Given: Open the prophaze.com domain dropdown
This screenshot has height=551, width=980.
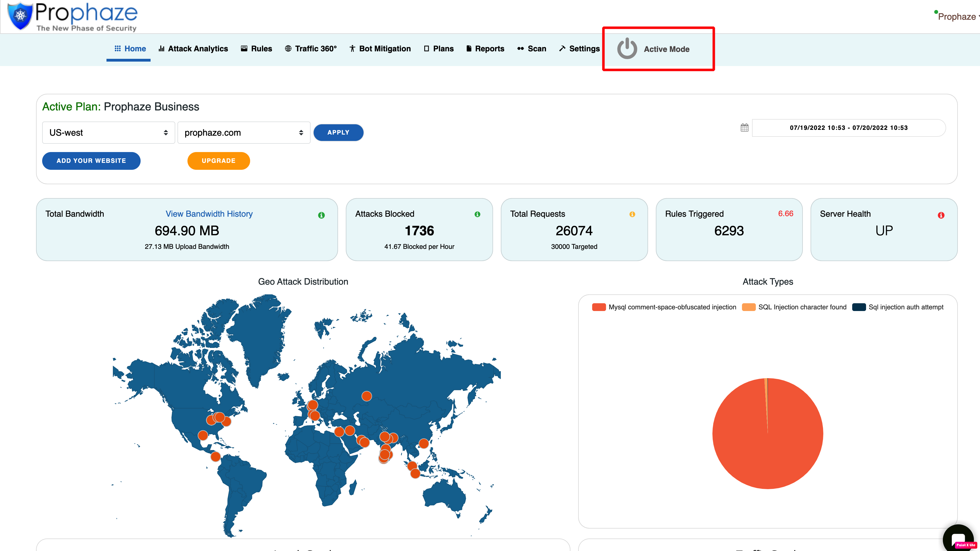Looking at the screenshot, I should 243,133.
